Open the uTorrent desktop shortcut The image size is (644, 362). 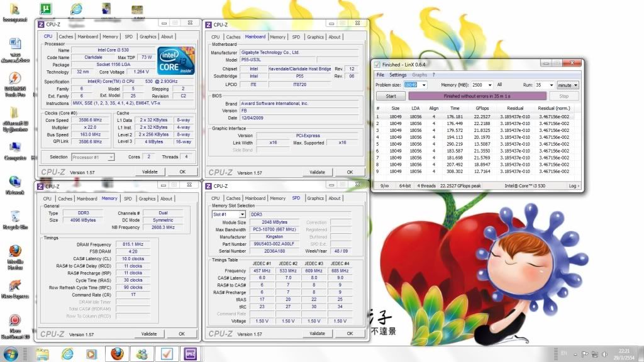[x=45, y=9]
